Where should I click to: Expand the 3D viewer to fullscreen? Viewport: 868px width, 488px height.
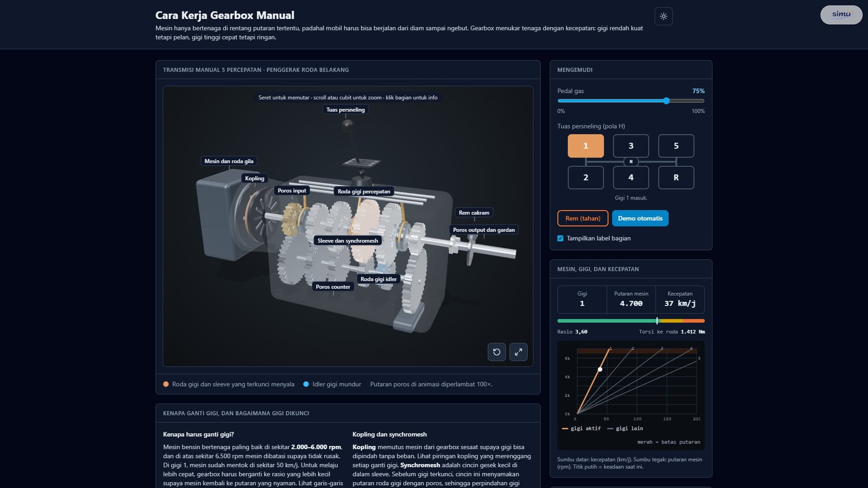518,352
